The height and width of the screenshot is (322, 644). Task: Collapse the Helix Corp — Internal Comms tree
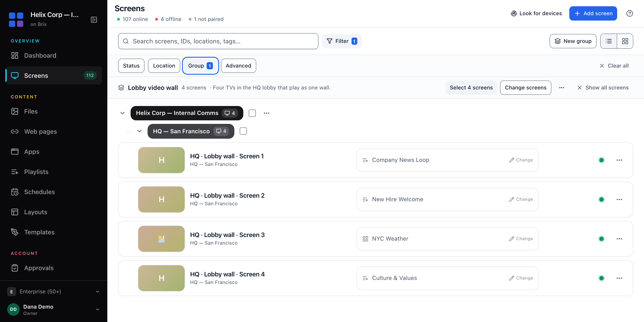click(123, 113)
